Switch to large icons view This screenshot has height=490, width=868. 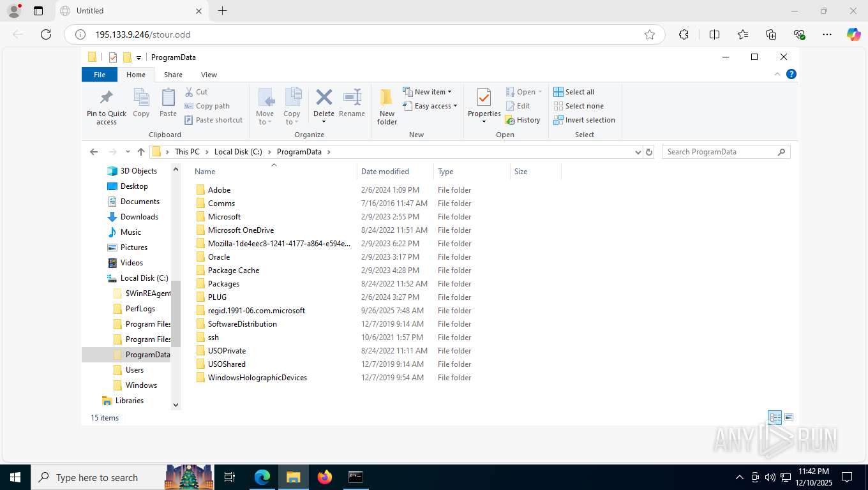pos(789,417)
